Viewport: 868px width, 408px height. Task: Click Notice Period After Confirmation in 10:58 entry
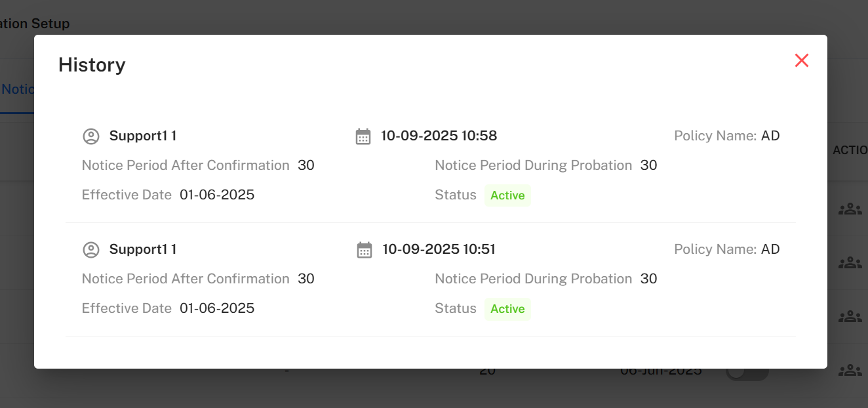click(x=186, y=165)
